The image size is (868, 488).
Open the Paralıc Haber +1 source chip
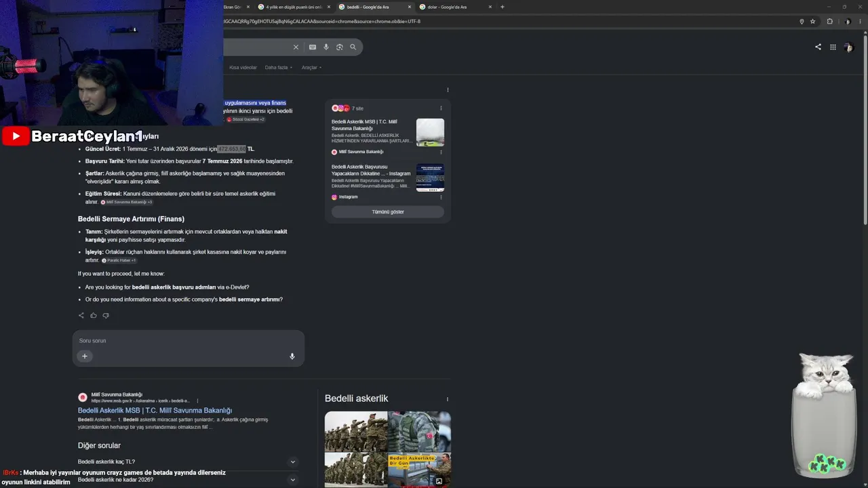click(x=119, y=260)
